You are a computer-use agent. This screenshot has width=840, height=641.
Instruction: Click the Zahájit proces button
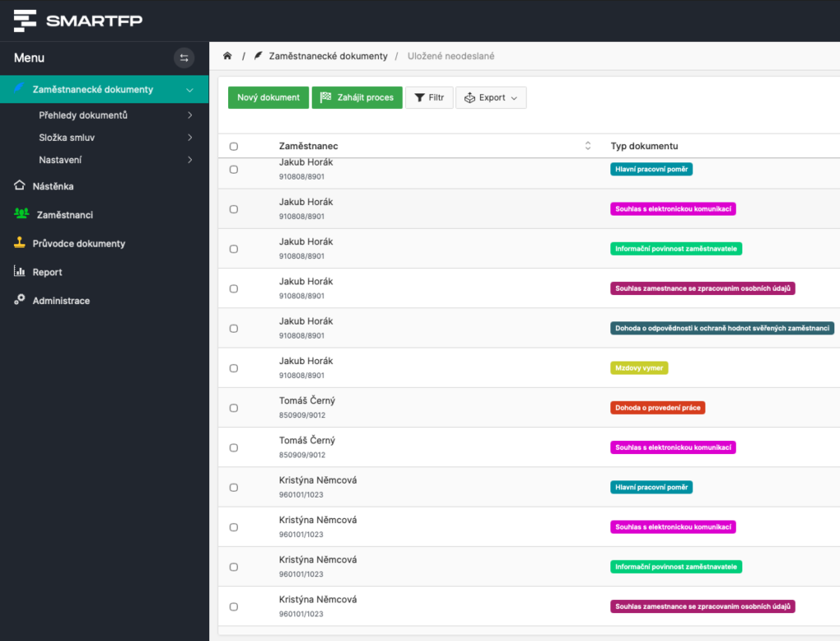pos(357,98)
